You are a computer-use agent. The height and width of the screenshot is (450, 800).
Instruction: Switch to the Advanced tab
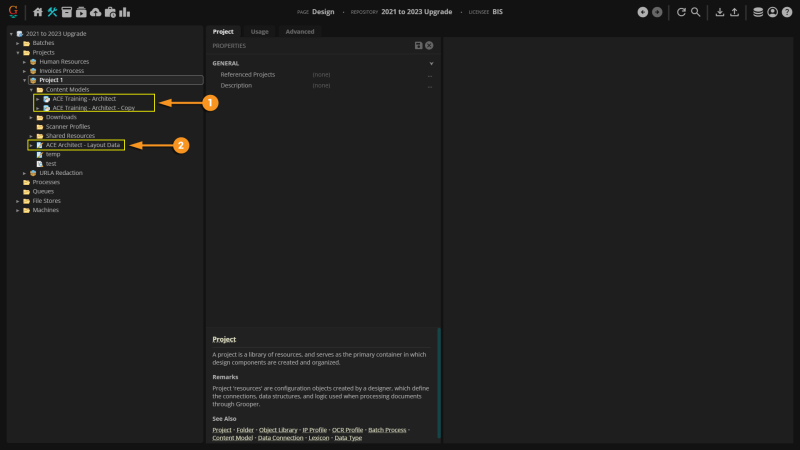pyautogui.click(x=299, y=32)
